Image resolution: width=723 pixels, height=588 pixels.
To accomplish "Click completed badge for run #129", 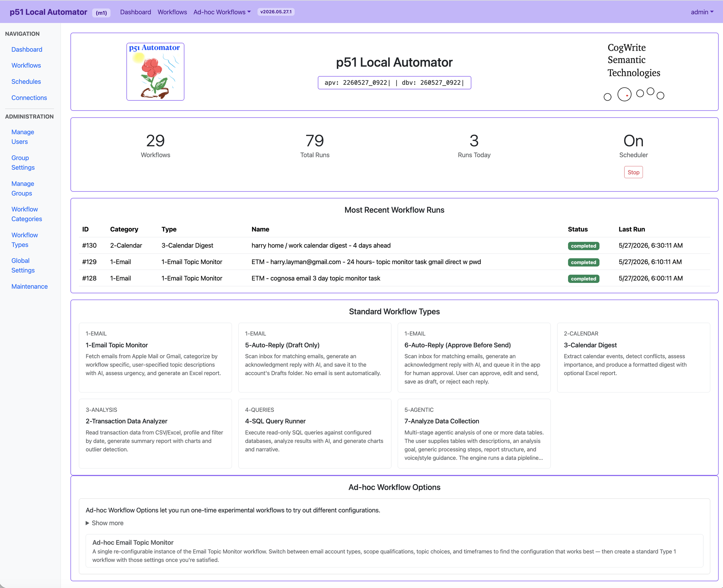I will [583, 262].
